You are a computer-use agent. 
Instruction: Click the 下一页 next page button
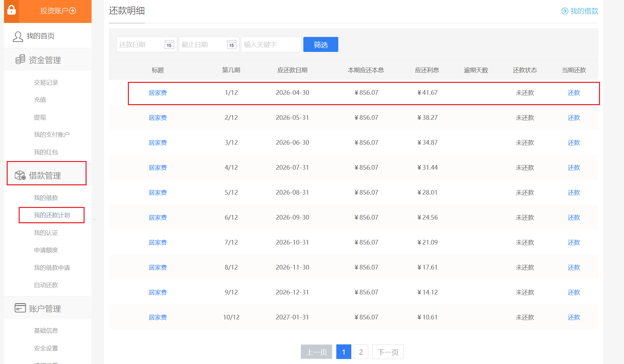click(x=388, y=352)
